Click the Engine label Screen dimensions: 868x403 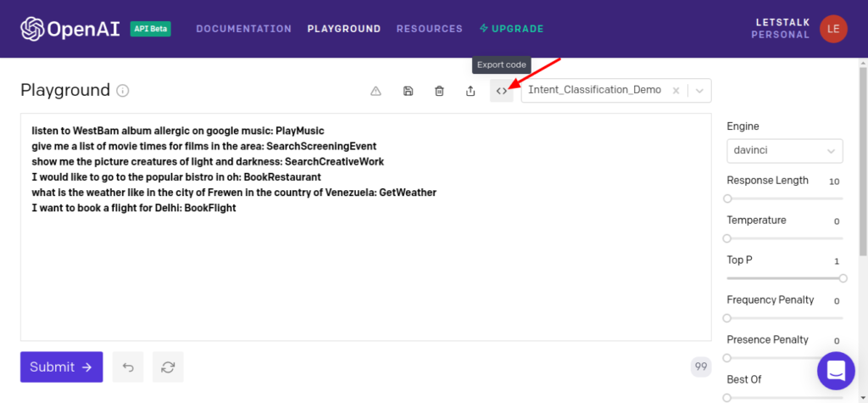click(x=743, y=126)
